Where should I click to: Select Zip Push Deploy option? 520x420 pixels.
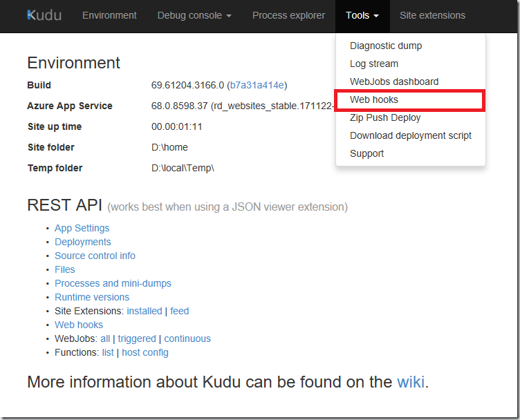tap(385, 117)
